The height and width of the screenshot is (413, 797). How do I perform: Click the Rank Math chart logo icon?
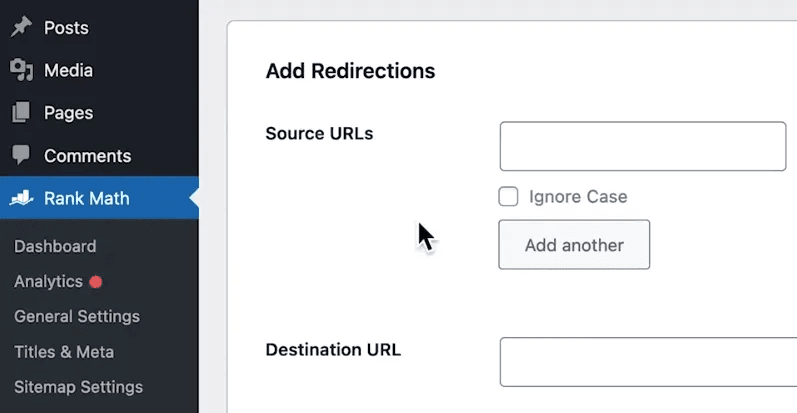pos(21,198)
